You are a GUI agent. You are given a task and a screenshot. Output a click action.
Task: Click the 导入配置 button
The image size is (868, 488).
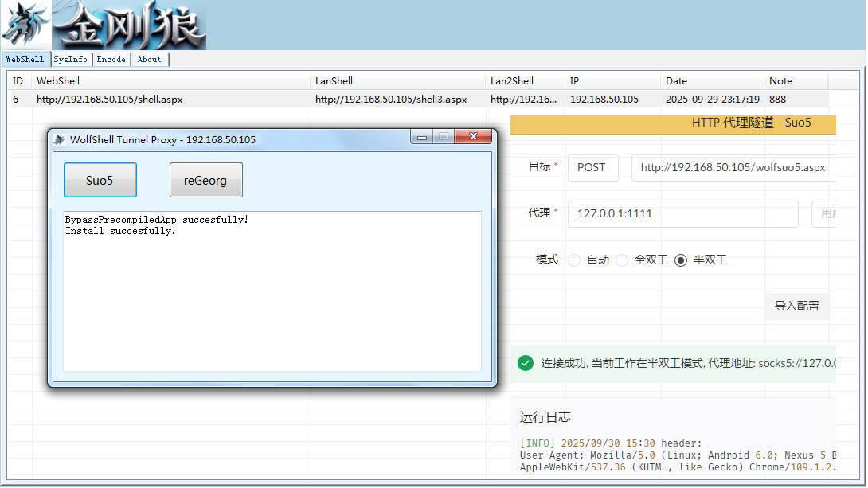coord(796,306)
